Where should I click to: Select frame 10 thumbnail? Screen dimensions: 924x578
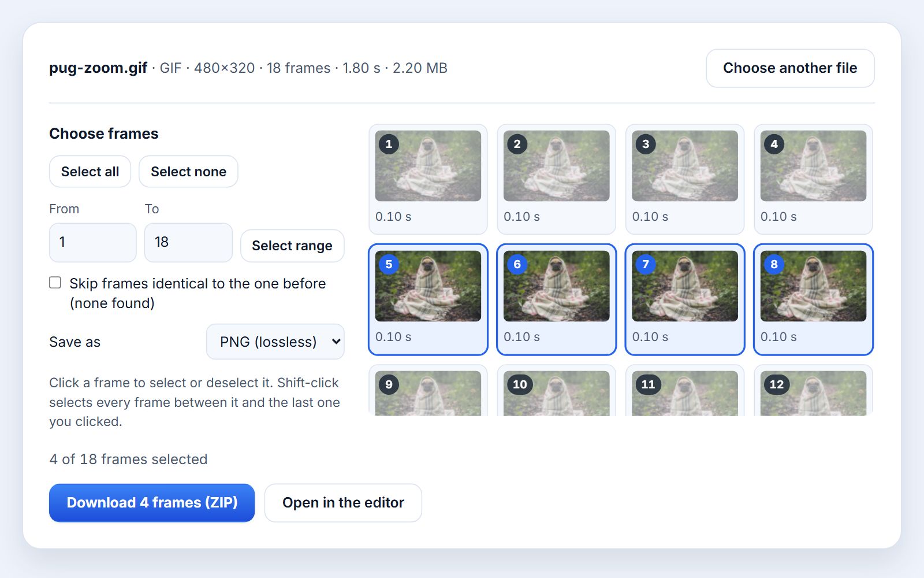coord(556,391)
